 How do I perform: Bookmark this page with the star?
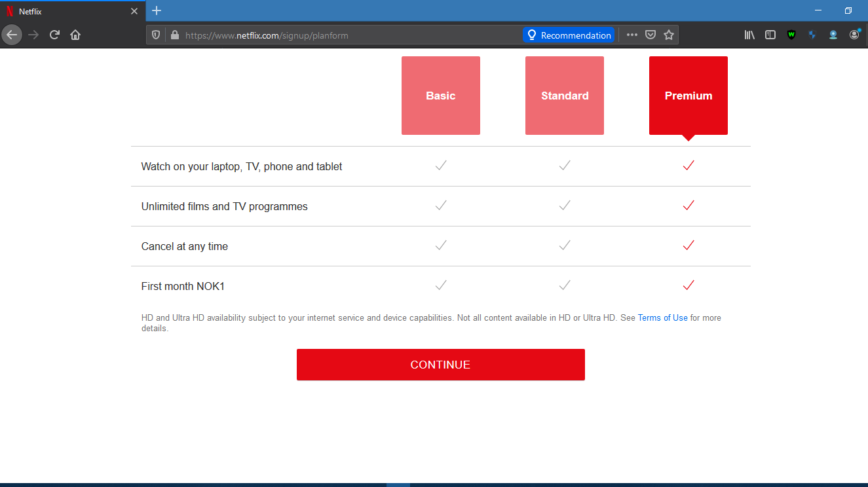tap(668, 34)
